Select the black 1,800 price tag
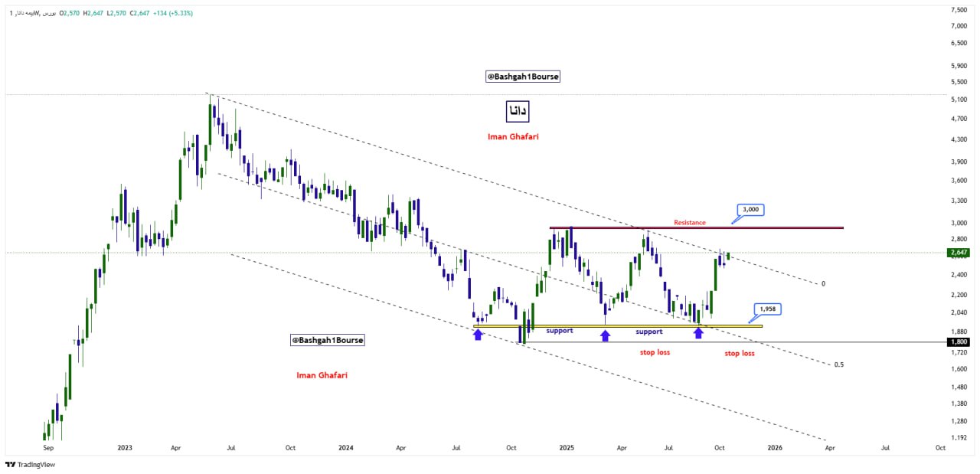Image resolution: width=980 pixels, height=474 pixels. click(959, 342)
